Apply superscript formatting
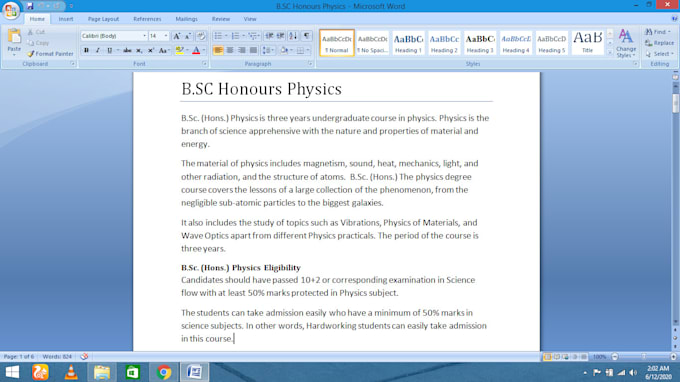This screenshot has width=680, height=382. [150, 50]
